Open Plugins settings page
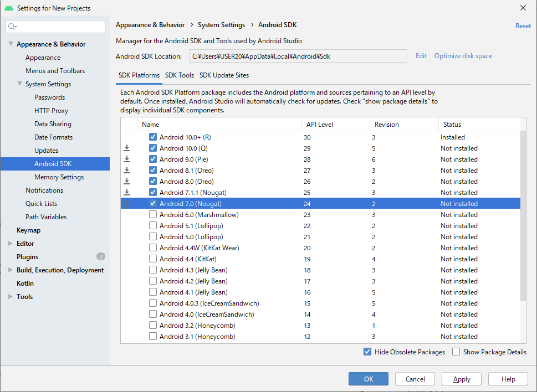 [x=27, y=256]
